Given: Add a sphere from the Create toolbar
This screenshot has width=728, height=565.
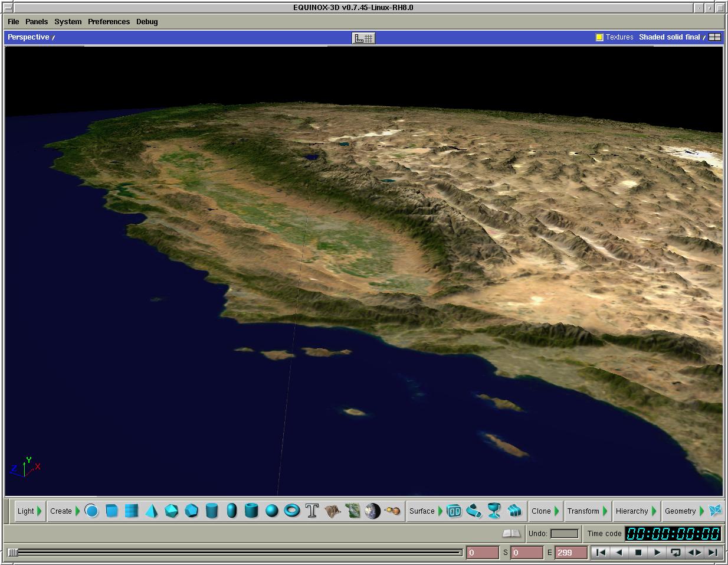Looking at the screenshot, I should pyautogui.click(x=271, y=511).
